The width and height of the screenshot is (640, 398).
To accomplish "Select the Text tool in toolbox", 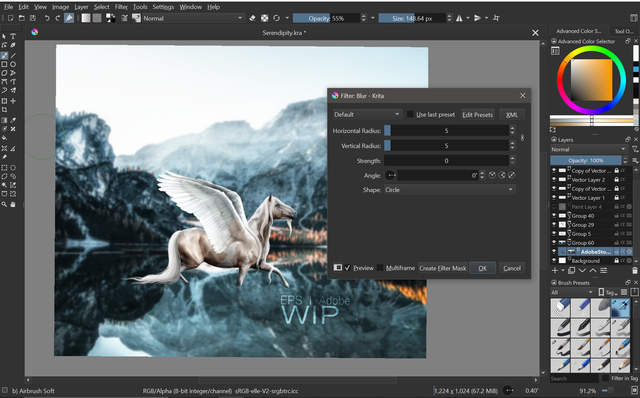I will point(13,36).
